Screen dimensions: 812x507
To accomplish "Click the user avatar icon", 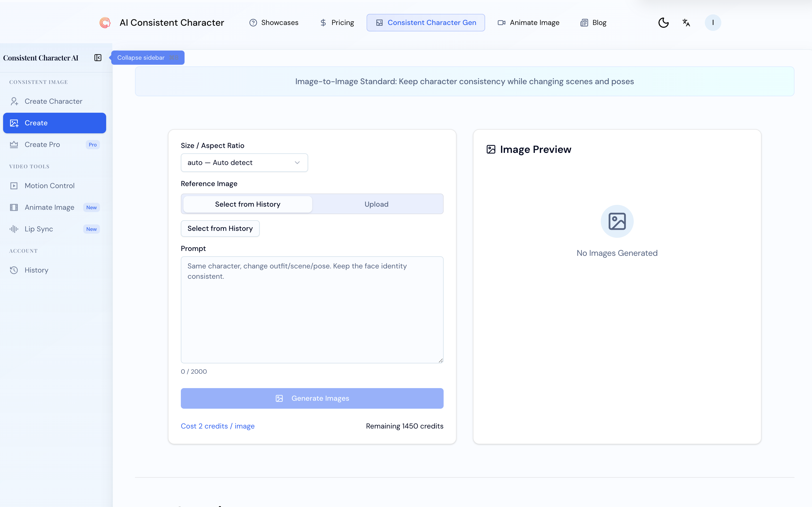I will click(713, 22).
